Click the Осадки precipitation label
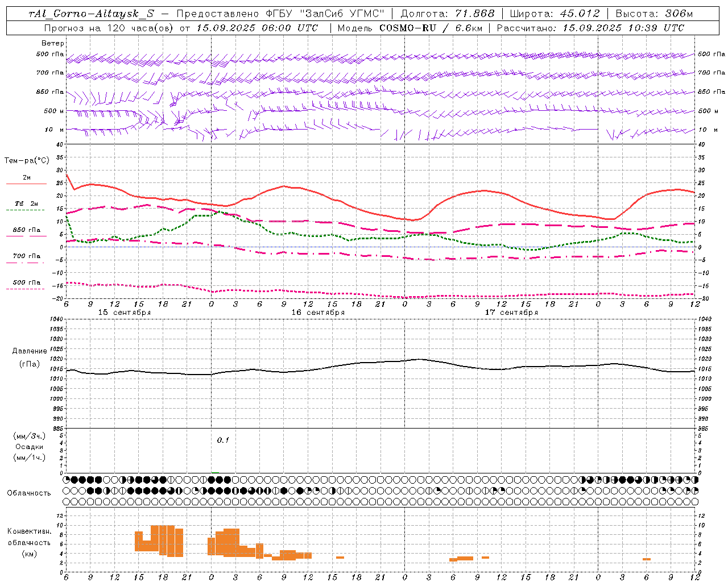The image size is (728, 582). 30,447
